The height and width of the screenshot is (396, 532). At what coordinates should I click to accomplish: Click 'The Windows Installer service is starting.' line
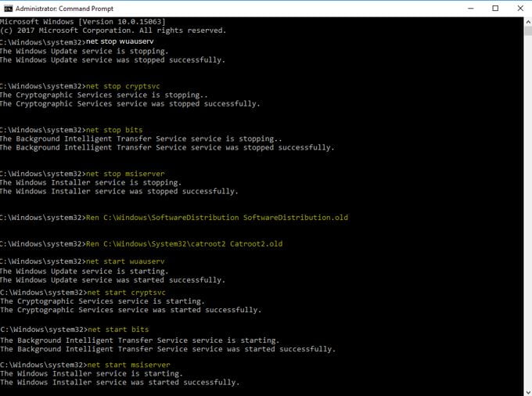tap(92, 373)
